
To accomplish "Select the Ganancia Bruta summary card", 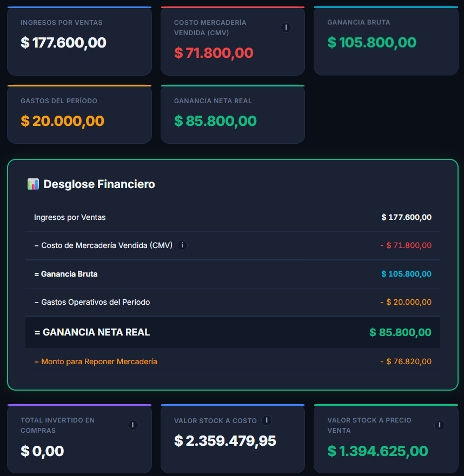I will coord(386,39).
